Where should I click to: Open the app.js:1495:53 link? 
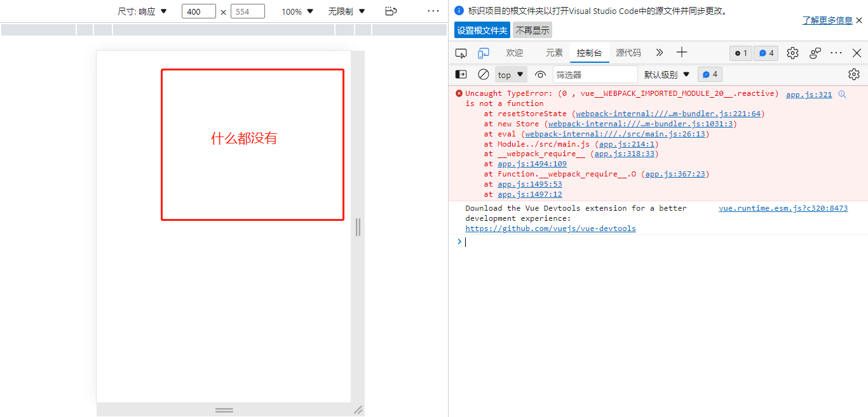(530, 184)
